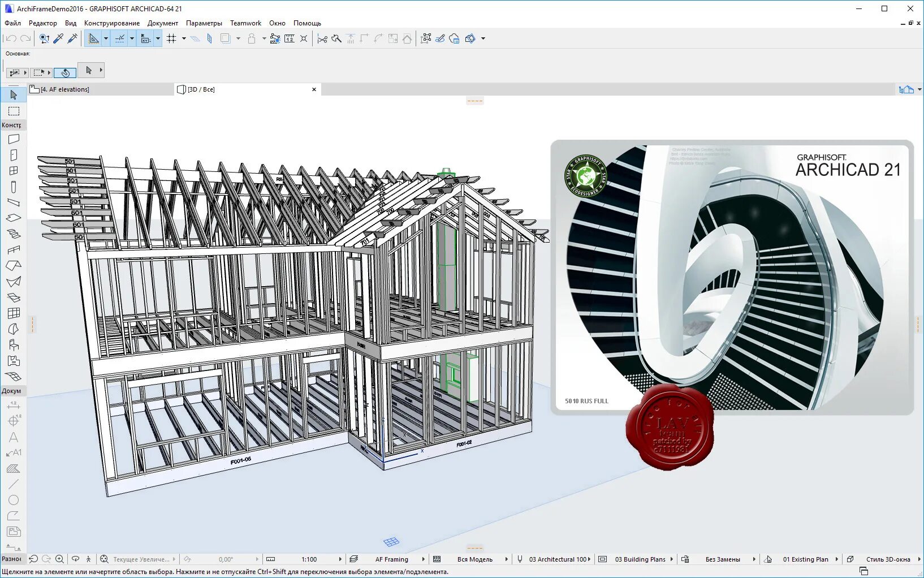Open the 1:100 scale dropdown
Viewport: 924px width, 578px height.
[309, 559]
